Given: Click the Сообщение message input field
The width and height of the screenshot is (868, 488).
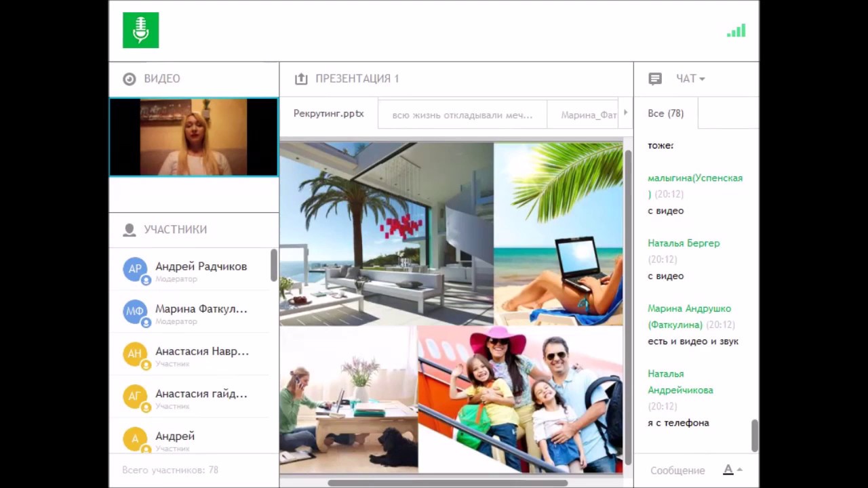Looking at the screenshot, I should click(x=678, y=470).
